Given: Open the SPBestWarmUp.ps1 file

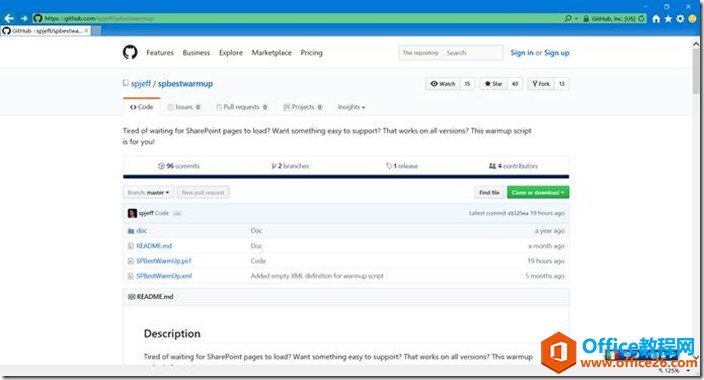Looking at the screenshot, I should tap(164, 261).
